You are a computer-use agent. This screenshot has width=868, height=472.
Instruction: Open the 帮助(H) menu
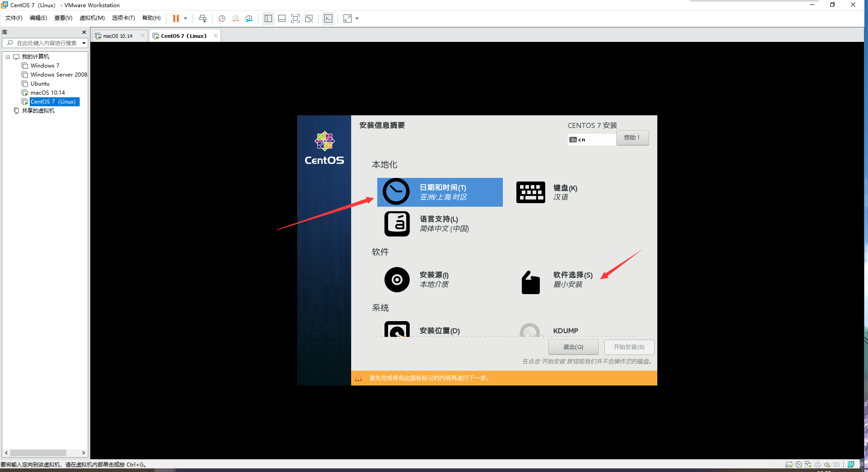click(x=151, y=18)
